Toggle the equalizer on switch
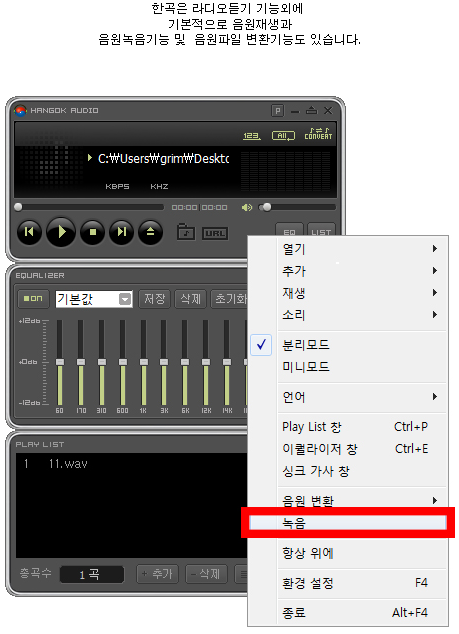This screenshot has width=459, height=634. point(33,299)
